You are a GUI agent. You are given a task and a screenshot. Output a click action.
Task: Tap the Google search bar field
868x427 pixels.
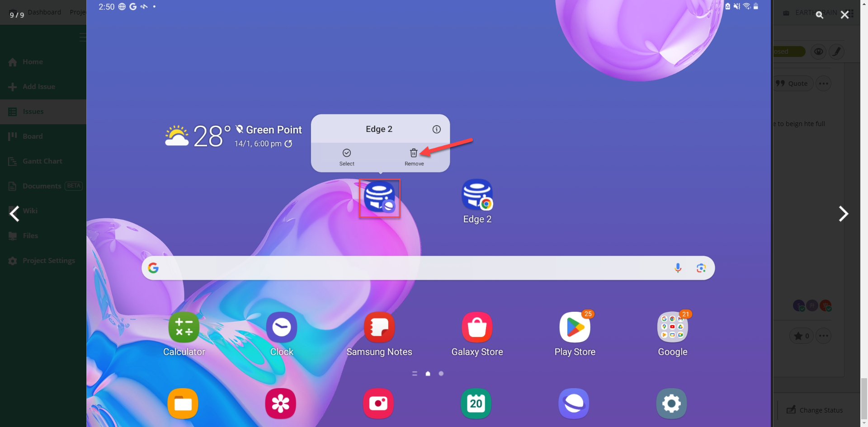tap(428, 268)
